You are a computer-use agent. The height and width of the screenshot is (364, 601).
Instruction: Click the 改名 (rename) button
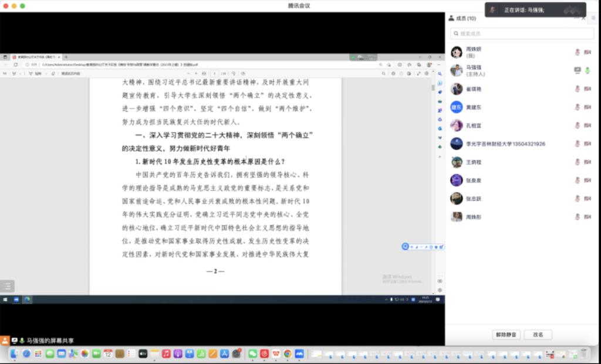click(538, 335)
